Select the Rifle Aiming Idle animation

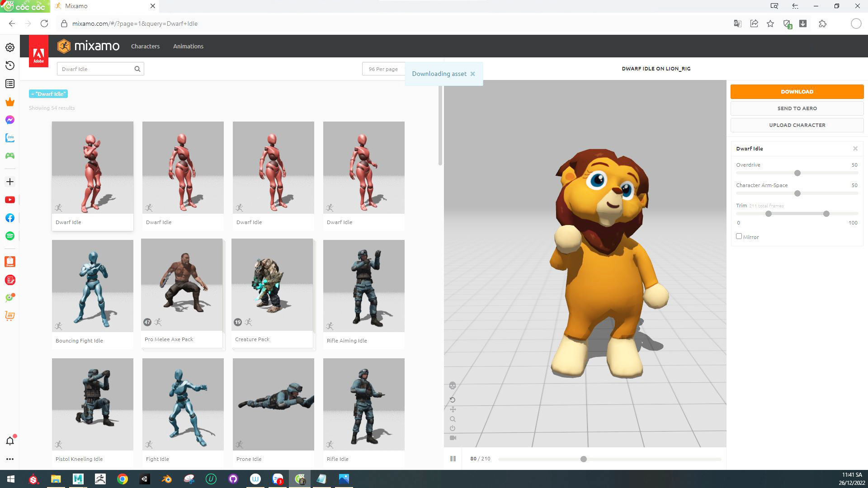[x=364, y=294]
